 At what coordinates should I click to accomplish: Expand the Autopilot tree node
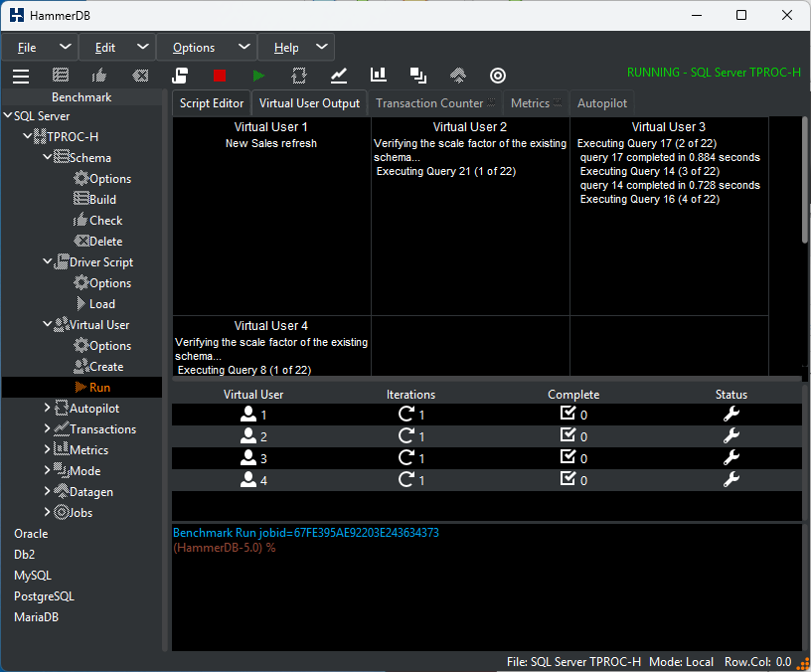[x=47, y=408]
